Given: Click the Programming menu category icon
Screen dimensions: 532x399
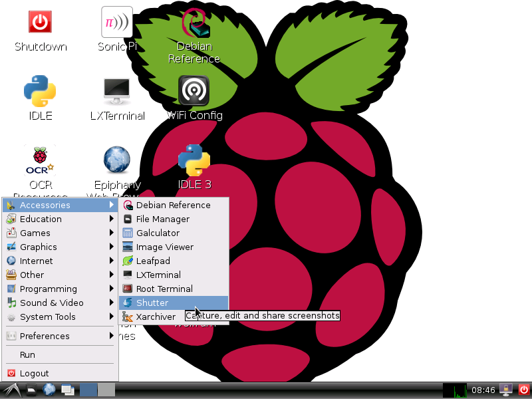Looking at the screenshot, I should [x=11, y=289].
